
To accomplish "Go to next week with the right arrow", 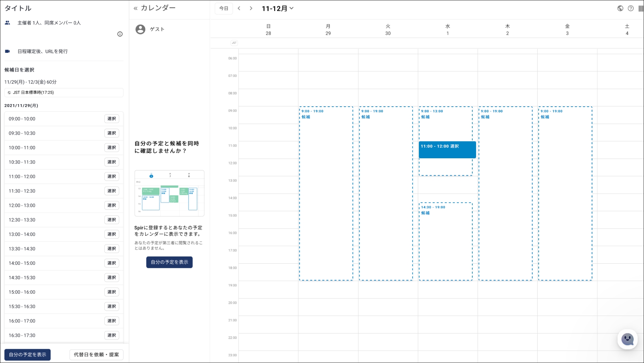I will (251, 8).
